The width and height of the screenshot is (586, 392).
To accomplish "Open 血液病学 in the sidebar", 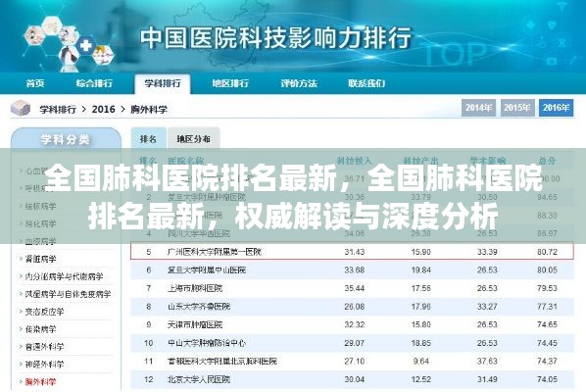I will click(40, 241).
